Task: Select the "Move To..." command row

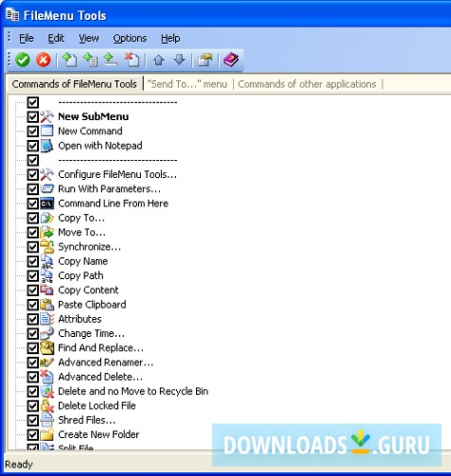Action: [x=82, y=232]
